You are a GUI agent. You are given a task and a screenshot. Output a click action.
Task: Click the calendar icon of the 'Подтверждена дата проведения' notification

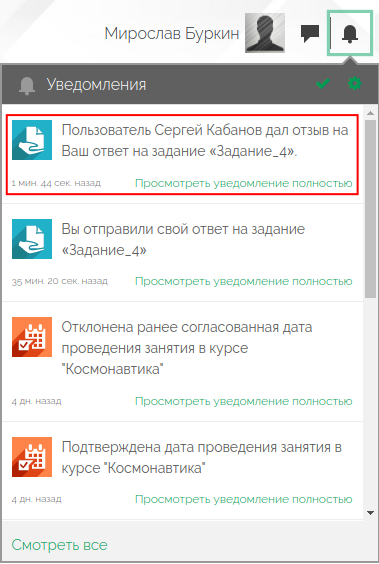point(32,457)
